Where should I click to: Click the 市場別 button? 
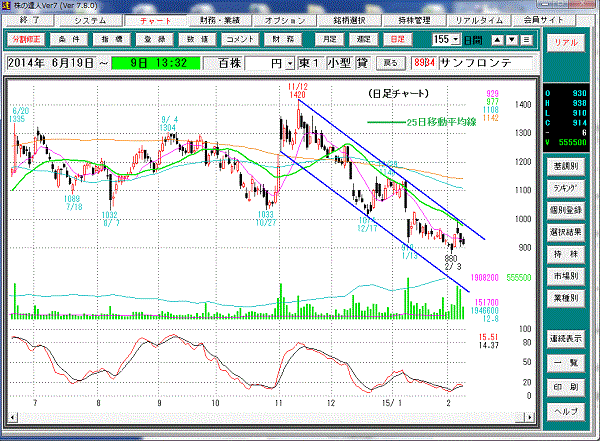tap(566, 276)
